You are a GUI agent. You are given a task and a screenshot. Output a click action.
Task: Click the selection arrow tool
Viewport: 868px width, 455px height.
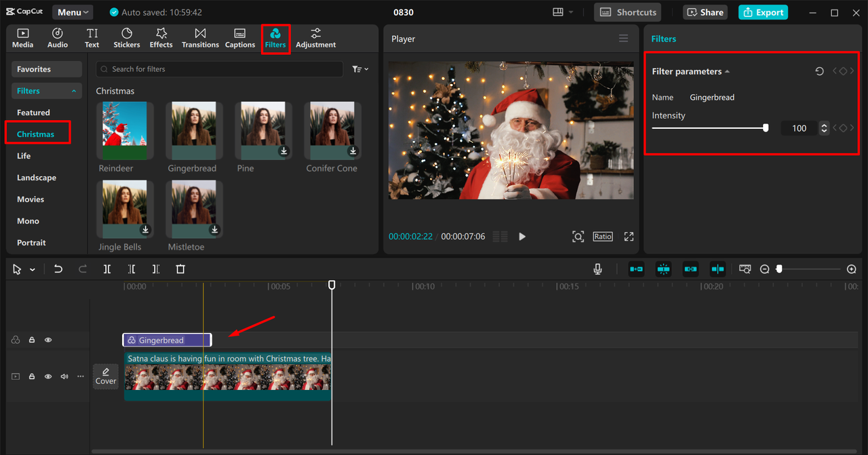(17, 269)
